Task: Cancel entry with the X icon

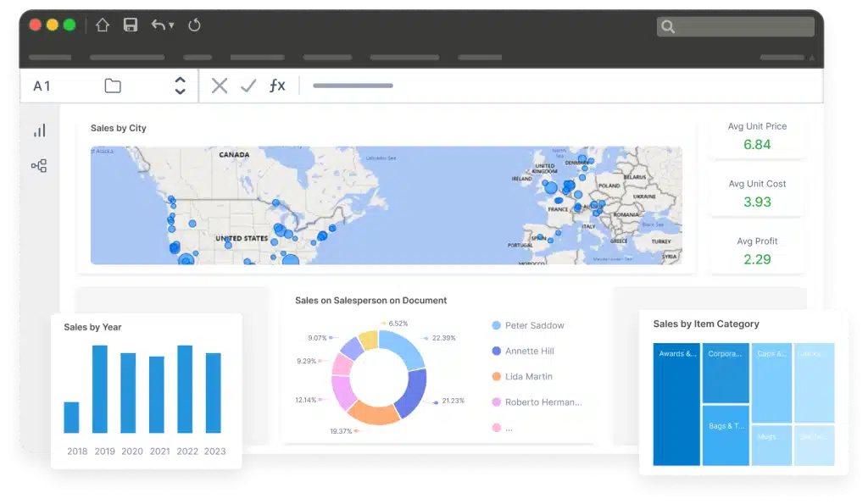Action: point(220,86)
